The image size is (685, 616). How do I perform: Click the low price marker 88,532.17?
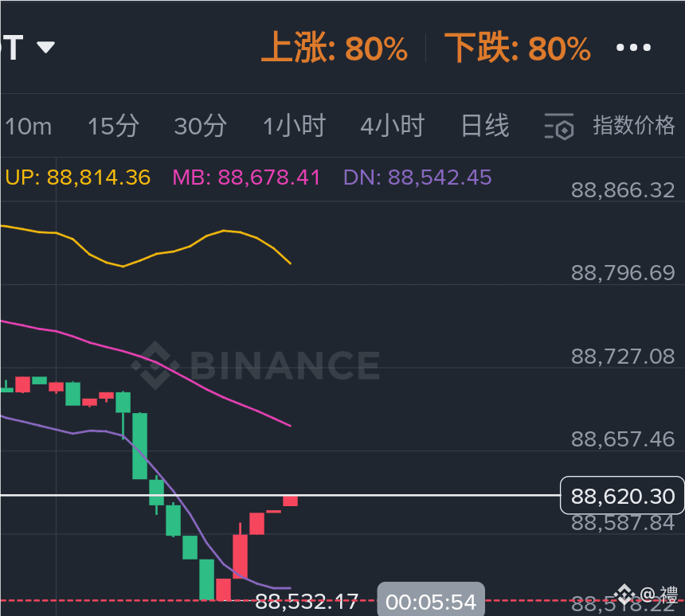(307, 602)
